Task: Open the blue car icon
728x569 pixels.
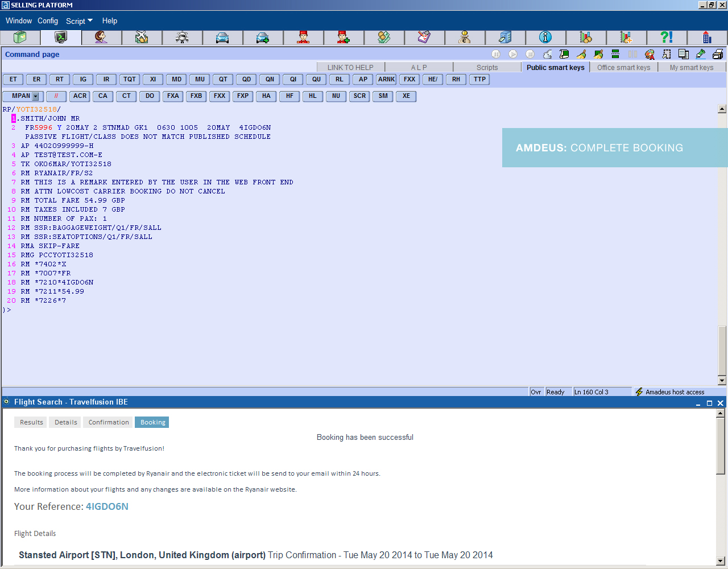Action: [x=222, y=38]
